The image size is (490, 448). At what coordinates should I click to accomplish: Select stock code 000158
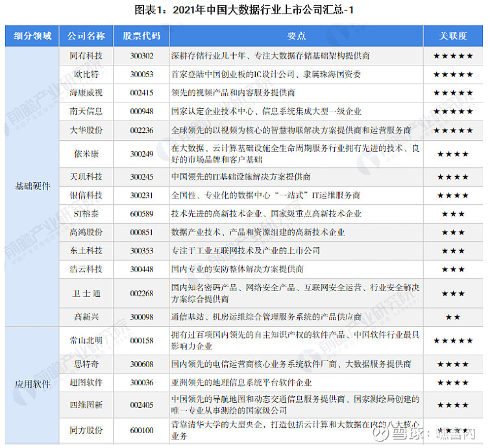point(141,340)
